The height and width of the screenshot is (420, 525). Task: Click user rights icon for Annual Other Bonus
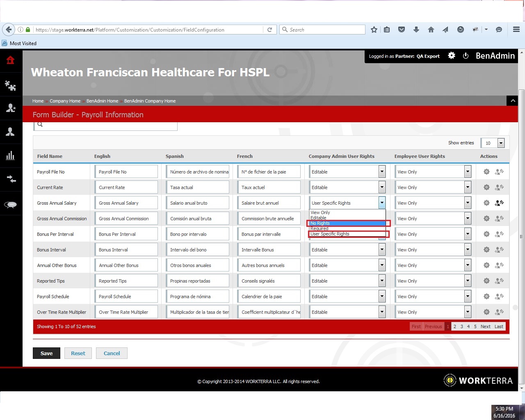(499, 265)
